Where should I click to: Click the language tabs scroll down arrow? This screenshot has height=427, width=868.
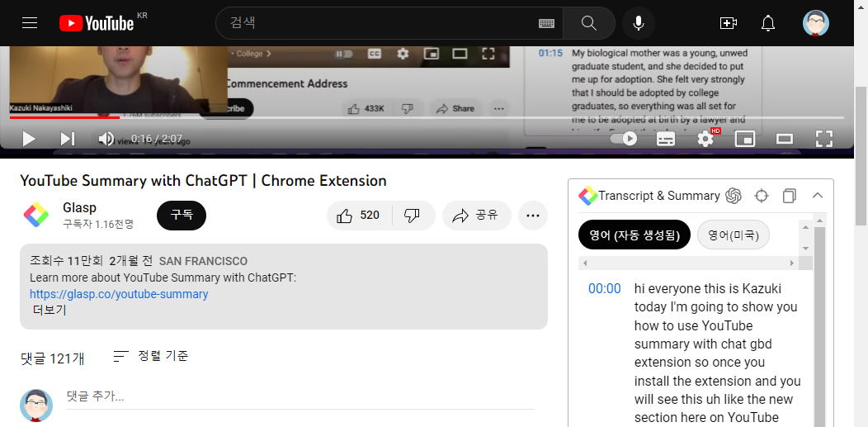pyautogui.click(x=805, y=248)
